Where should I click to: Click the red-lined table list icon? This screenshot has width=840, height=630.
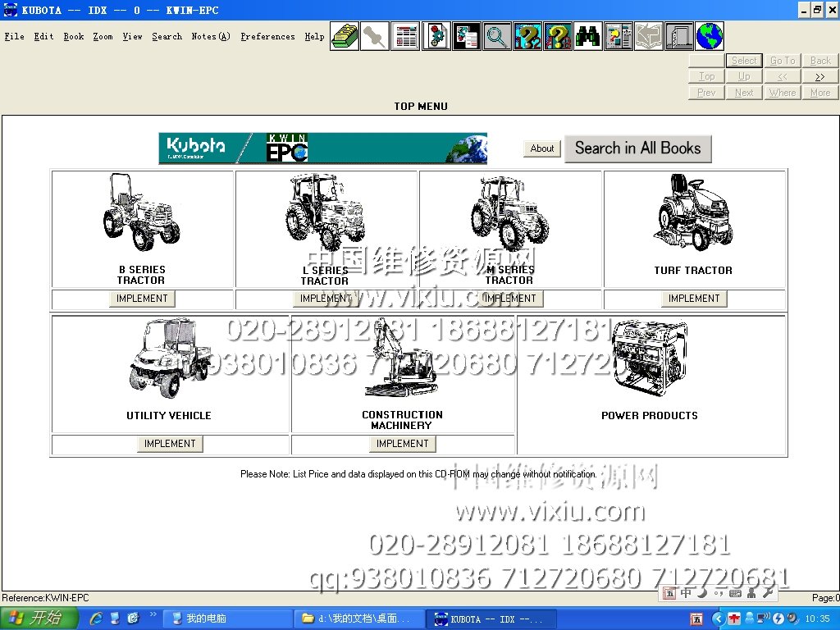coord(405,37)
